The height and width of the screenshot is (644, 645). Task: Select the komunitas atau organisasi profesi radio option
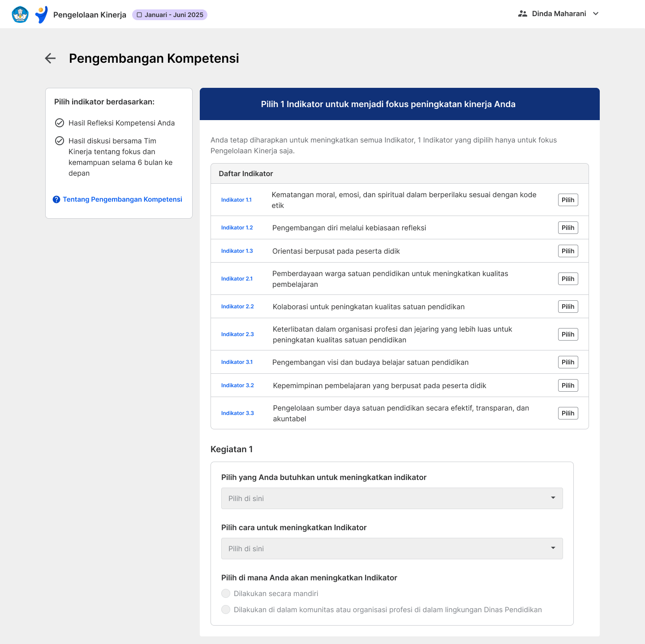(226, 609)
